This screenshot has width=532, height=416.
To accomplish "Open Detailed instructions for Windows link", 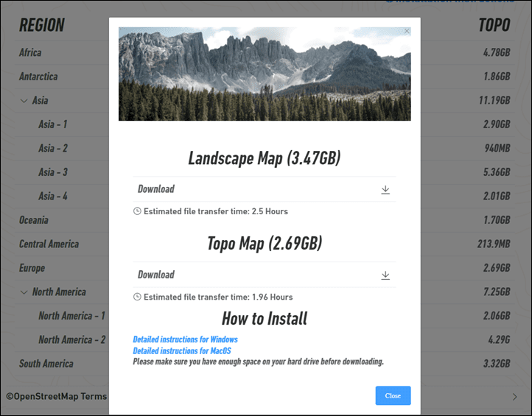I will pos(185,339).
